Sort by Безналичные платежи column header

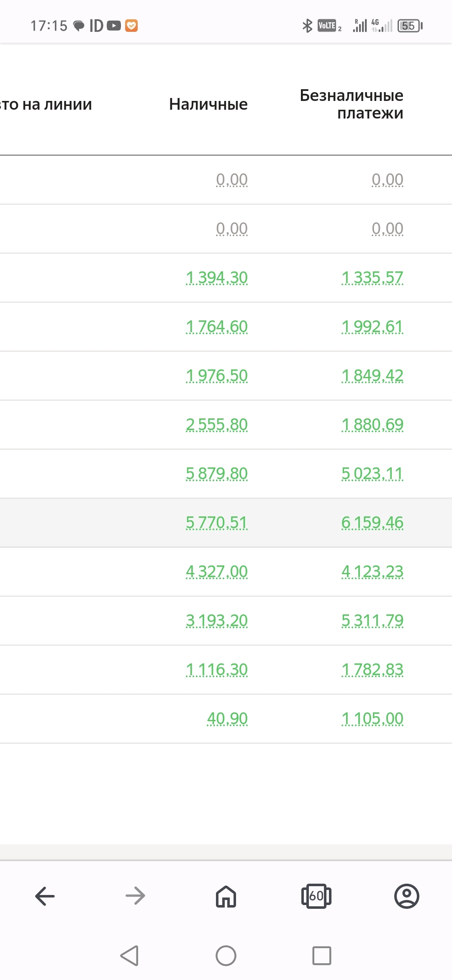click(352, 104)
